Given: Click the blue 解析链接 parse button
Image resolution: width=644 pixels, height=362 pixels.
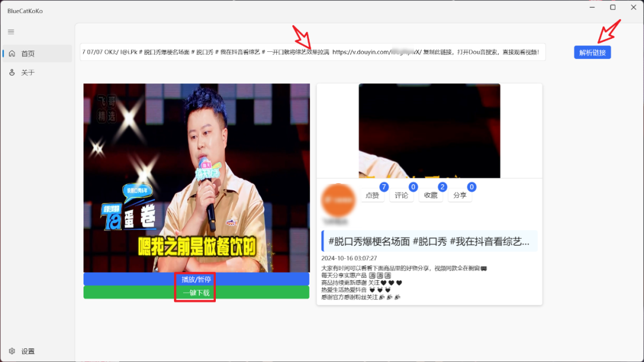Looking at the screenshot, I should tap(592, 52).
